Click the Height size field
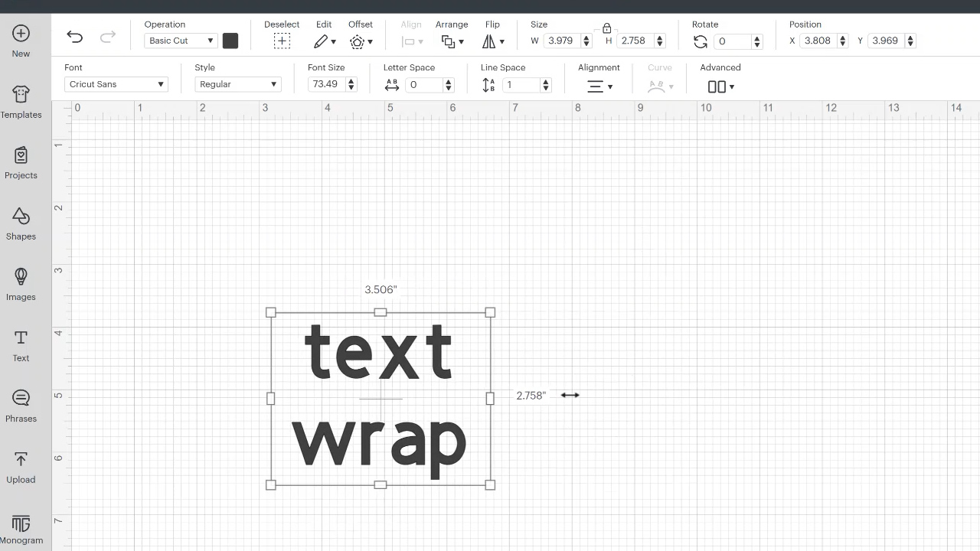This screenshot has width=980, height=551. [635, 41]
